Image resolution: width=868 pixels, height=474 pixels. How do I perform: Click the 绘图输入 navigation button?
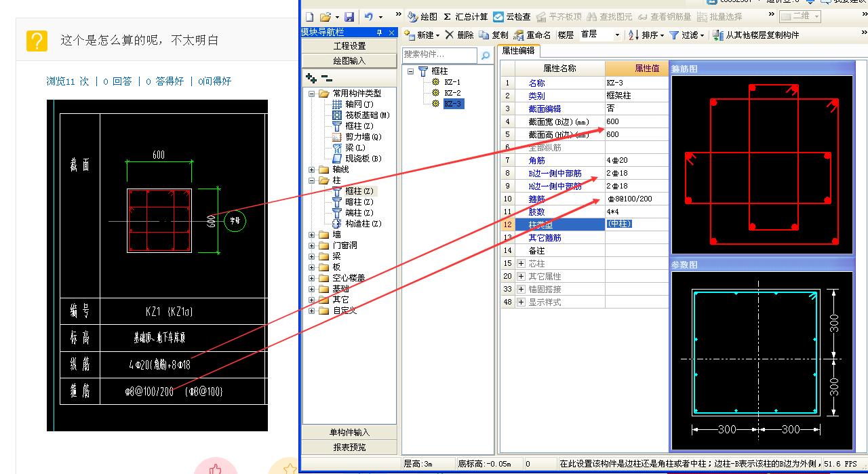coord(349,60)
